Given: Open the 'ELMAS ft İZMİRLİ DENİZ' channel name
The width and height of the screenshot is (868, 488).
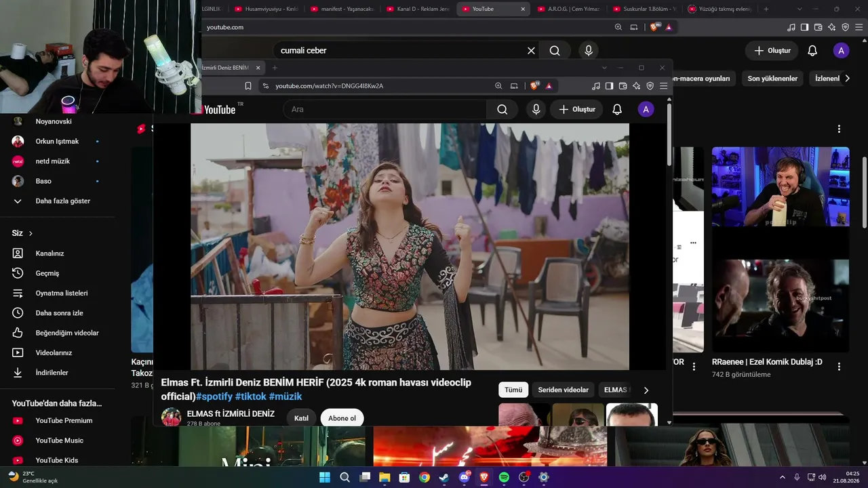Looking at the screenshot, I should click(x=231, y=413).
